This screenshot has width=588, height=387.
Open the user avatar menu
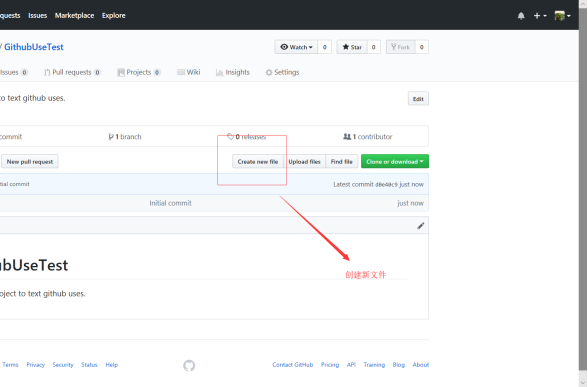[x=562, y=16]
